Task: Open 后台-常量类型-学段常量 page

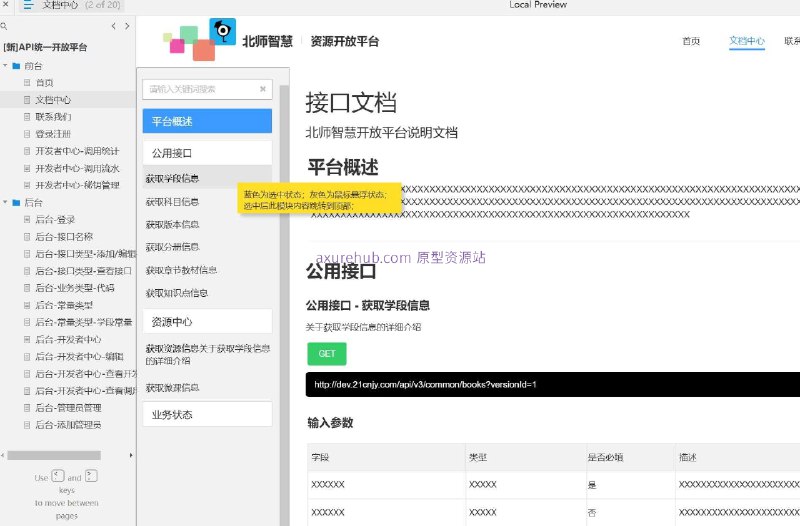Action: pos(84,322)
